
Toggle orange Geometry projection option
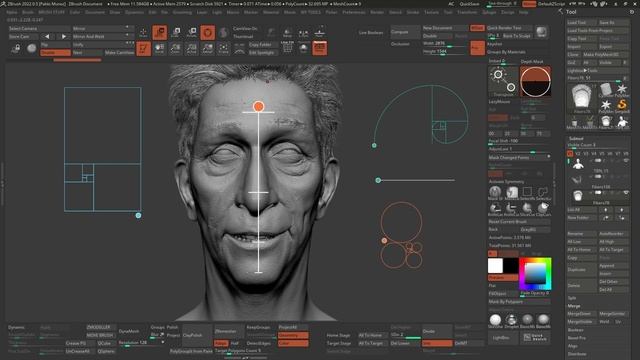pyautogui.click(x=293, y=335)
